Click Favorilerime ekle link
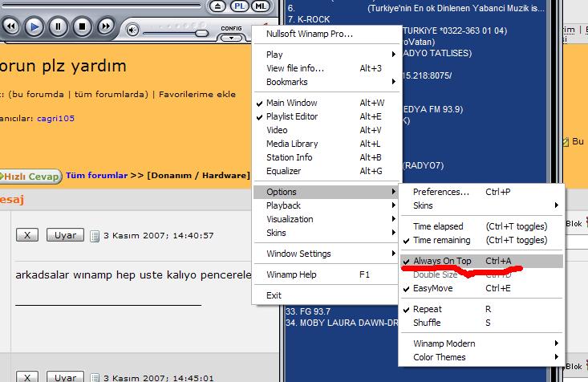The height and width of the screenshot is (382, 588). [197, 94]
